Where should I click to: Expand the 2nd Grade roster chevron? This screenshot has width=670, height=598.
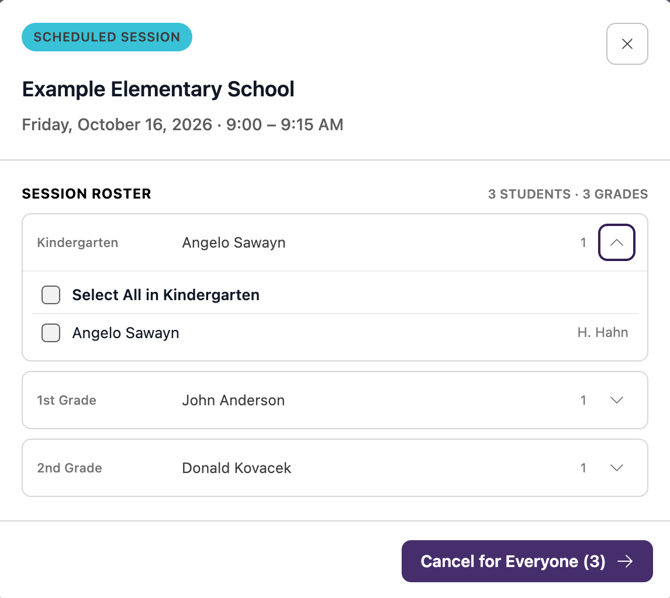617,468
